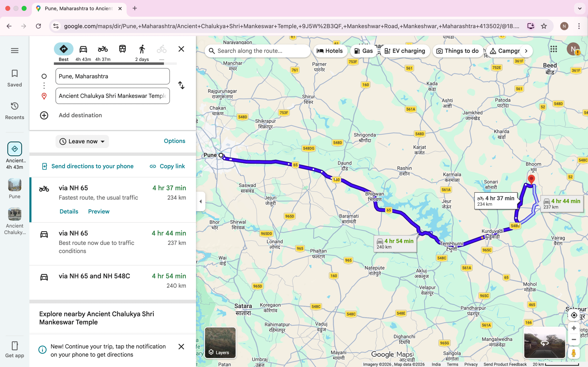Screen dimensions: 588x367
Task: Open the Leave now dropdown
Action: pos(82,141)
